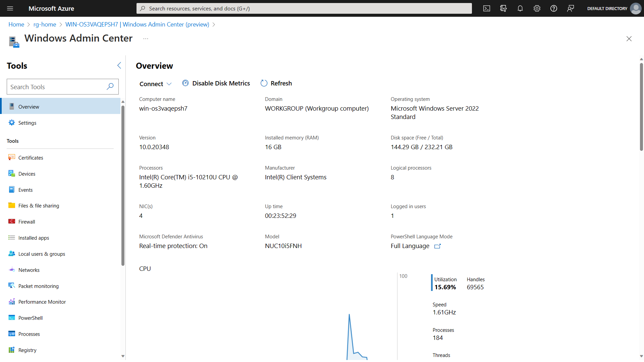Click the main page vertical scrollbar thumb
This screenshot has height=362, width=644.
tap(641, 107)
